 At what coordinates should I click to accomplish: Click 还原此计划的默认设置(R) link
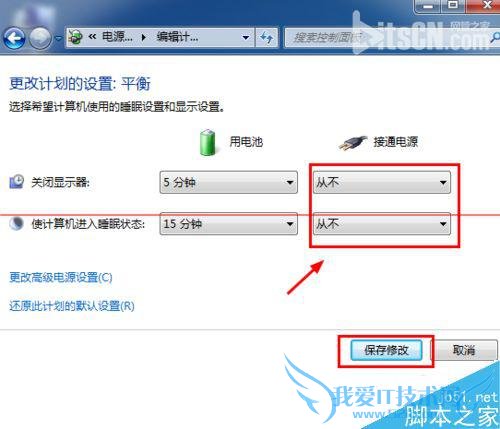(x=72, y=306)
